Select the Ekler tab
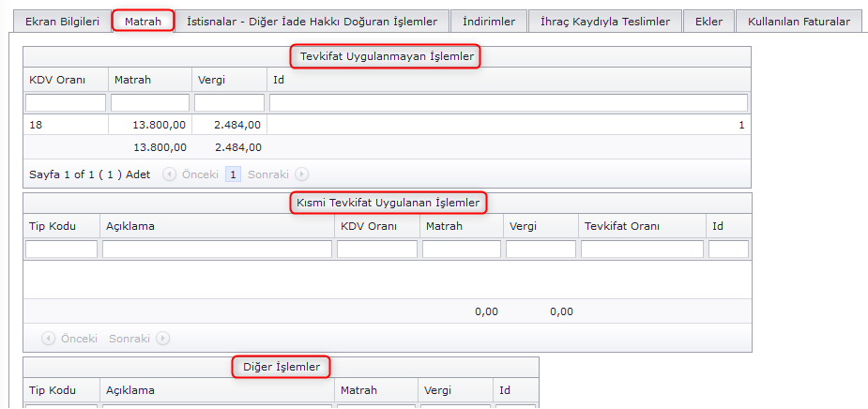Screen dimensions: 868x409 (x=708, y=21)
